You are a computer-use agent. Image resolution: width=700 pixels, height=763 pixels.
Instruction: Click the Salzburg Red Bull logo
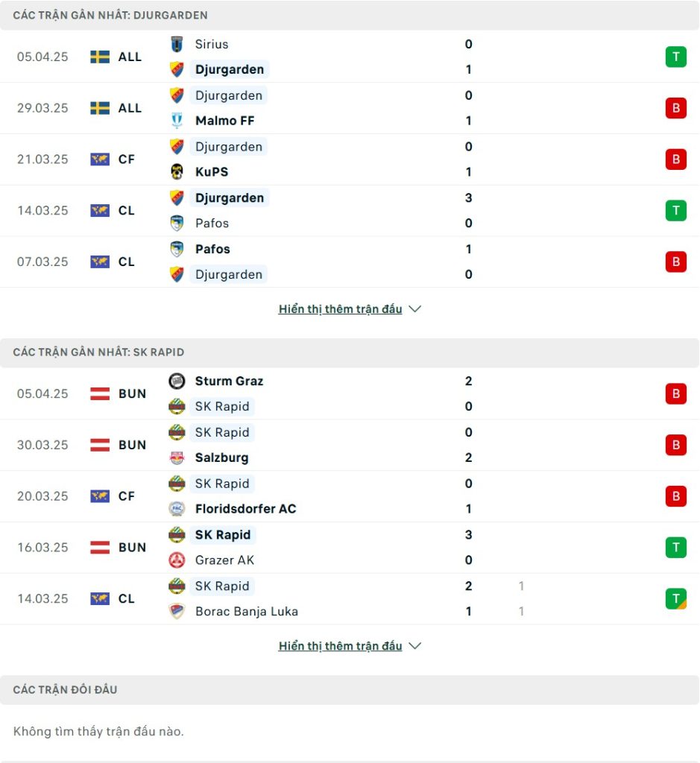(177, 458)
